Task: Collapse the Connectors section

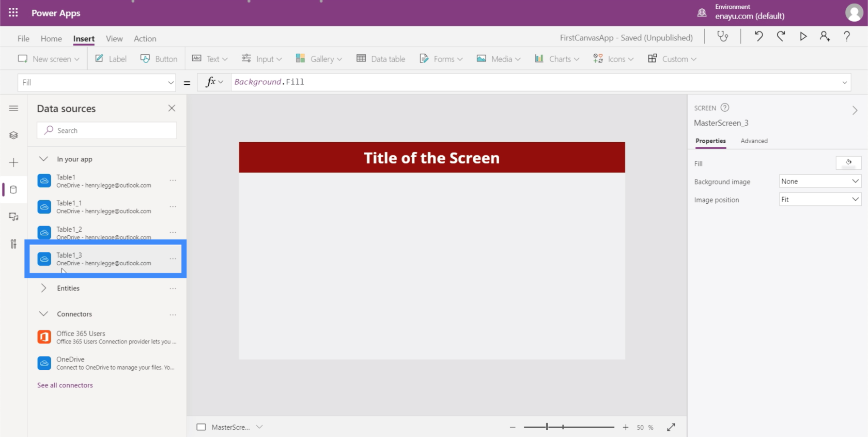Action: [44, 313]
